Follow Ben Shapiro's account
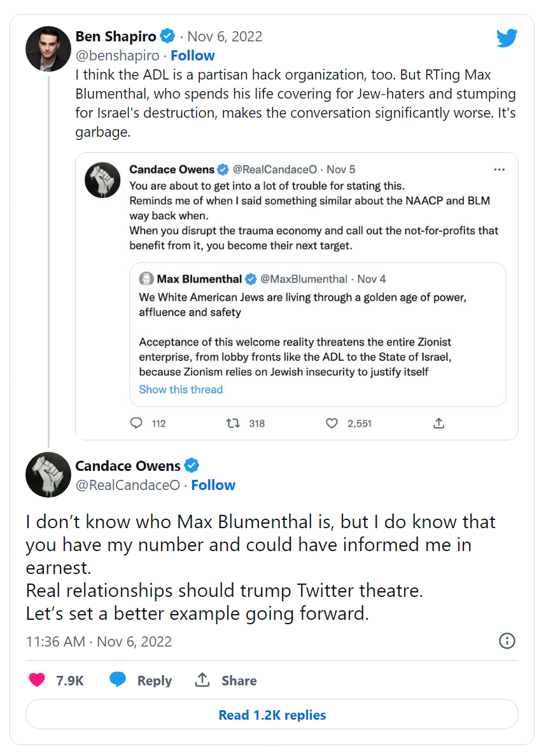This screenshot has width=546, height=756. [193, 55]
